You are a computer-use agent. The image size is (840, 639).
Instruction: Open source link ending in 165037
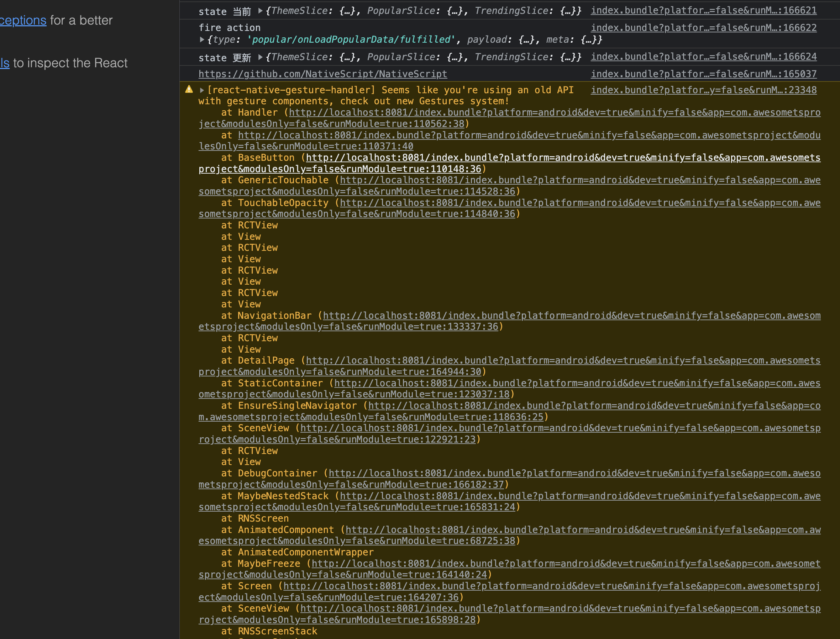[703, 74]
